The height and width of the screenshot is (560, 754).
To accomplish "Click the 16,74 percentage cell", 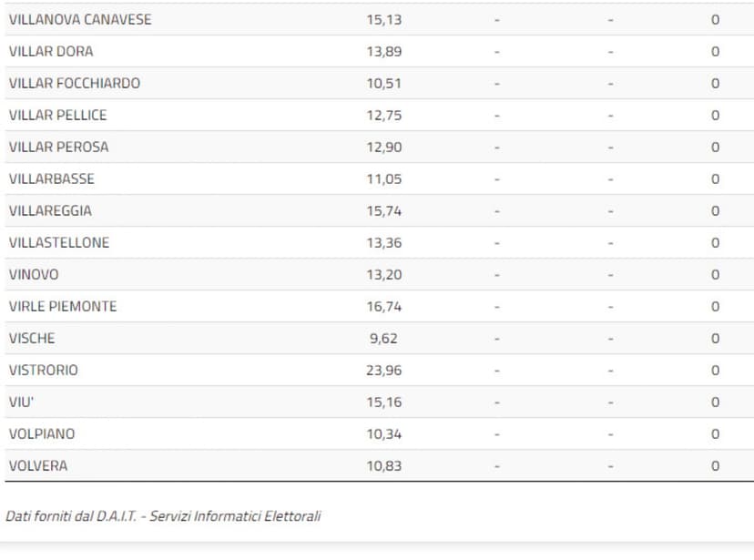I will pyautogui.click(x=383, y=306).
